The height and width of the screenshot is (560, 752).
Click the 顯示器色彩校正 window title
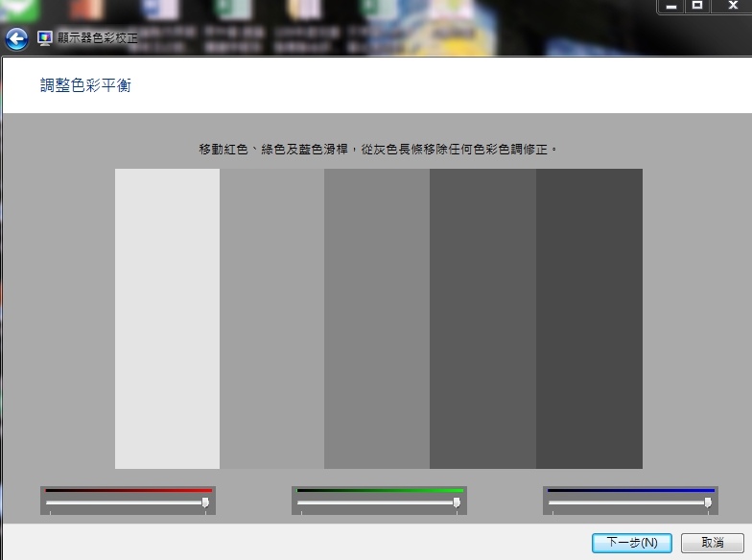click(98, 38)
